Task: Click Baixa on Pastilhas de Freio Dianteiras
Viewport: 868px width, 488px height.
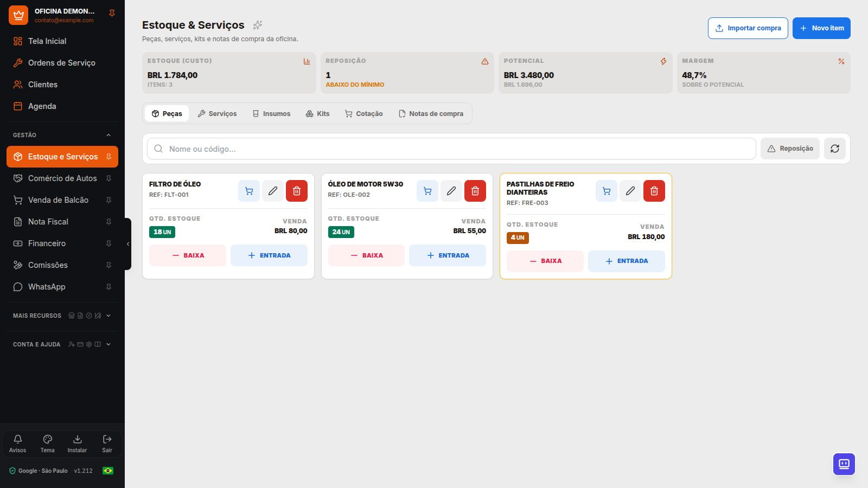Action: point(545,261)
